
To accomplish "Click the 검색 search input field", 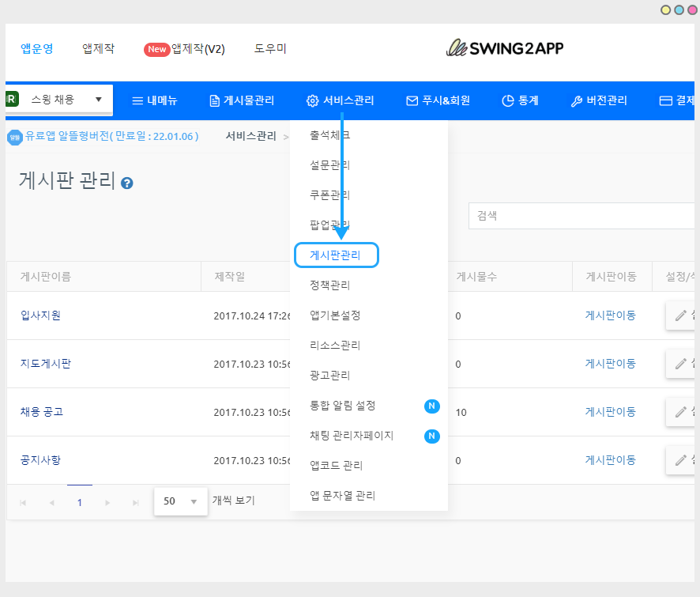I will click(x=581, y=216).
